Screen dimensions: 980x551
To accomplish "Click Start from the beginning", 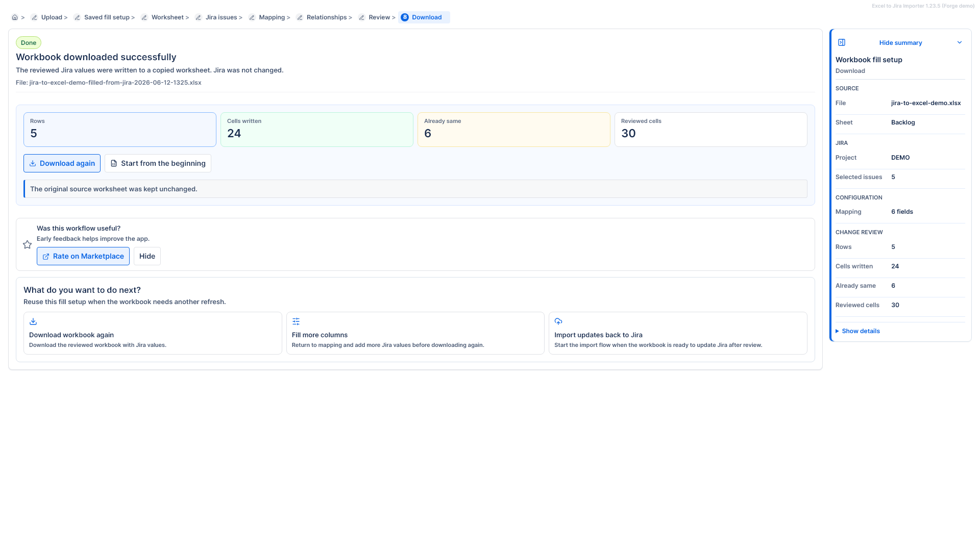I will pos(158,163).
